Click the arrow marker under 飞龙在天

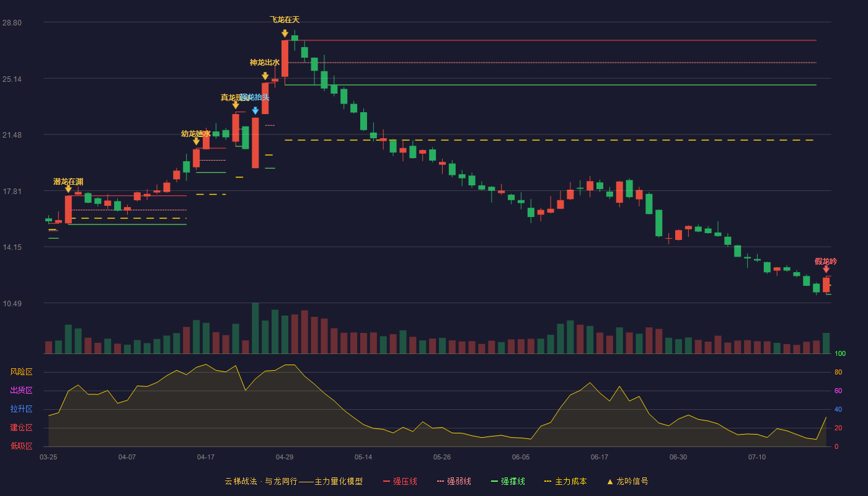pyautogui.click(x=285, y=33)
